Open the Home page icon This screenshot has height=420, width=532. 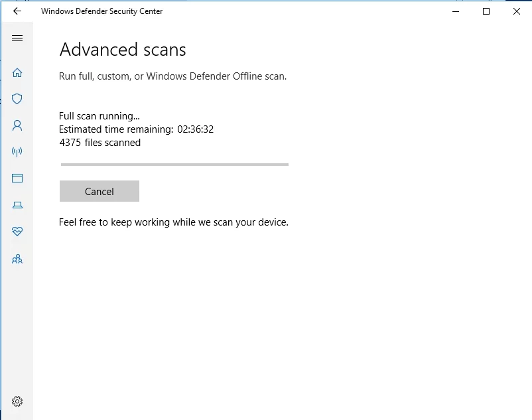(x=17, y=72)
